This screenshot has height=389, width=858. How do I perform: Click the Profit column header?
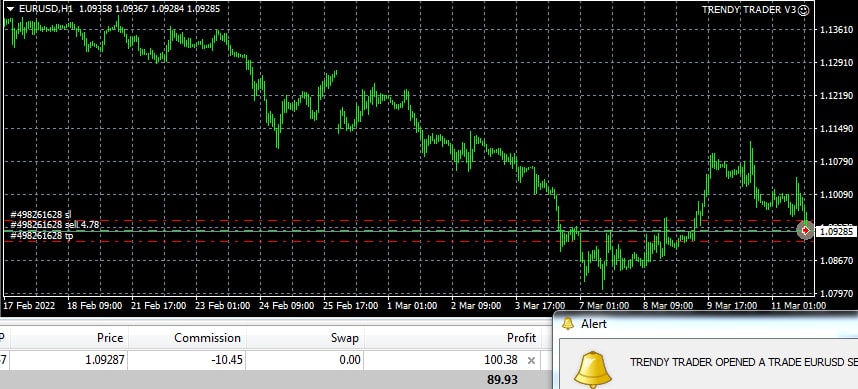click(x=521, y=338)
